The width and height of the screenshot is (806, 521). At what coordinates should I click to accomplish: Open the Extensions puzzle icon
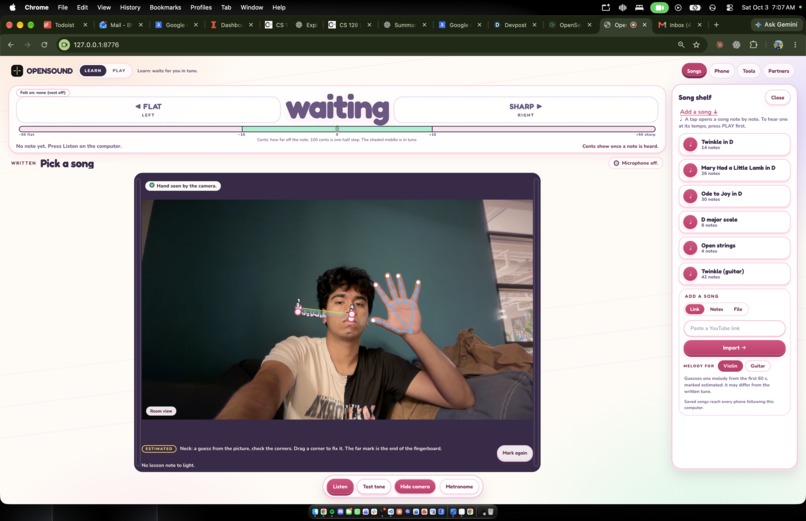[x=754, y=45]
